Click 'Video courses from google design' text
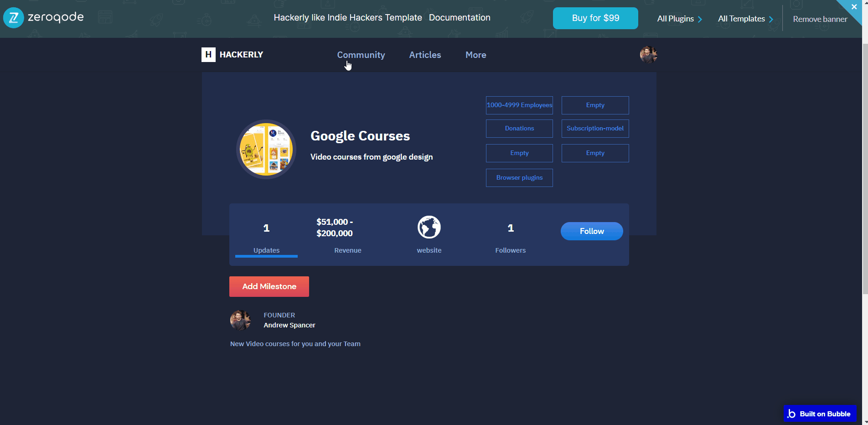 (372, 157)
